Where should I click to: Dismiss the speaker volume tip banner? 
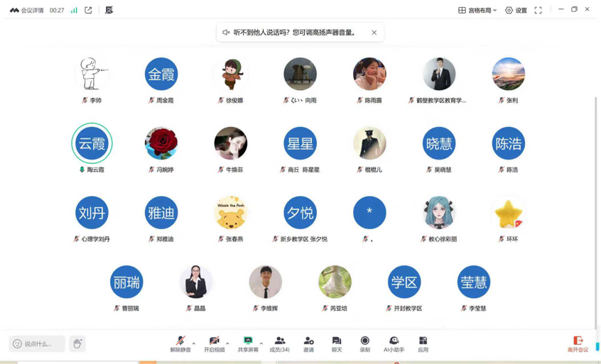[374, 33]
